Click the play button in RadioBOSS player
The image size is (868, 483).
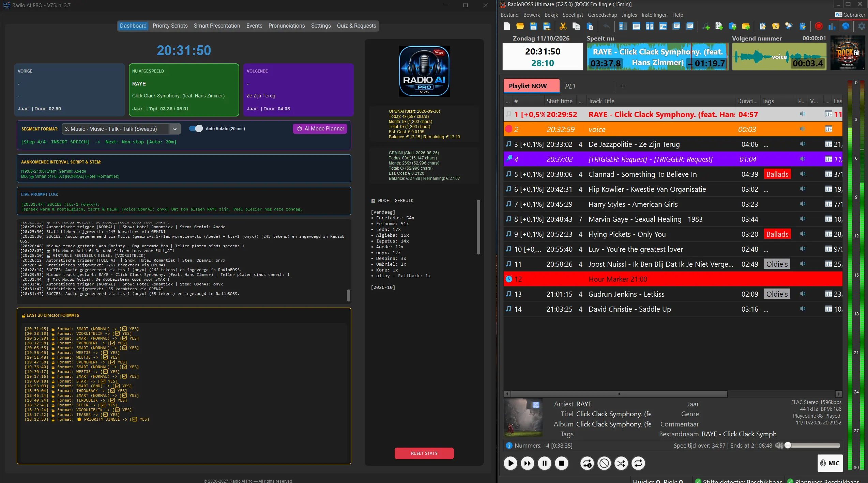point(511,463)
